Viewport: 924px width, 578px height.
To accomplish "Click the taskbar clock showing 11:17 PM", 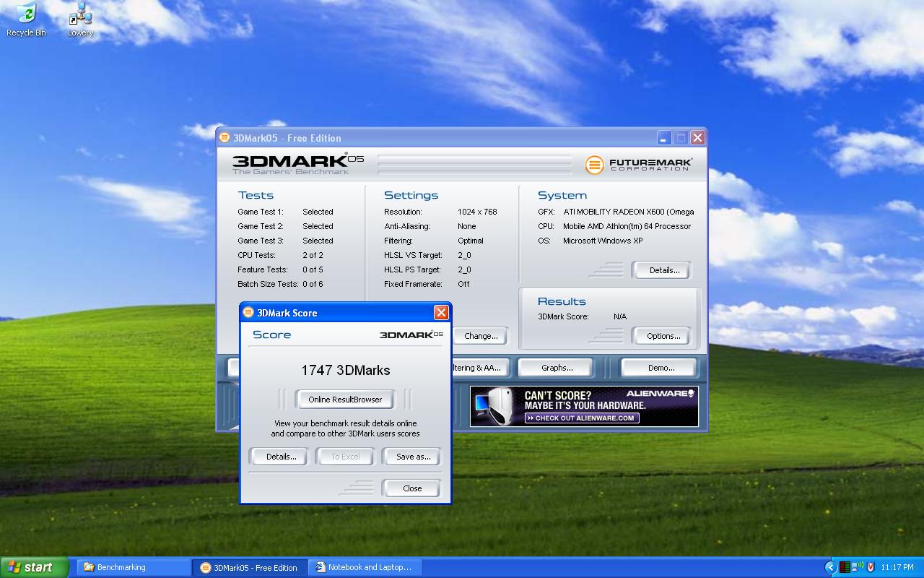I will coord(898,568).
